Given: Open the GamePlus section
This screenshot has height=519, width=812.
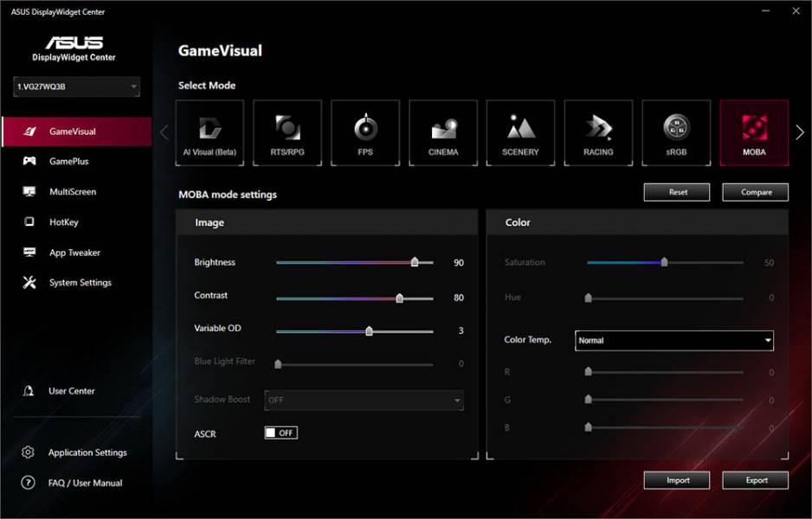Looking at the screenshot, I should tap(77, 162).
